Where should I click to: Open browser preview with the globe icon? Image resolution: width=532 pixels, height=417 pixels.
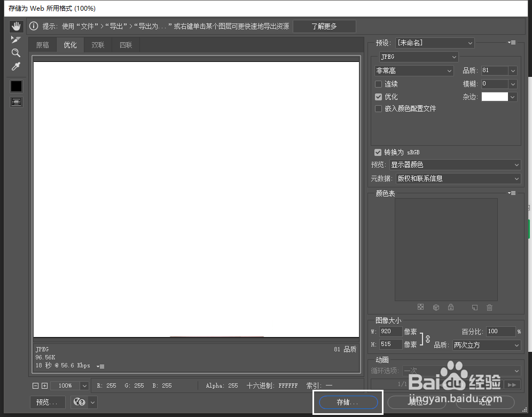(x=79, y=402)
